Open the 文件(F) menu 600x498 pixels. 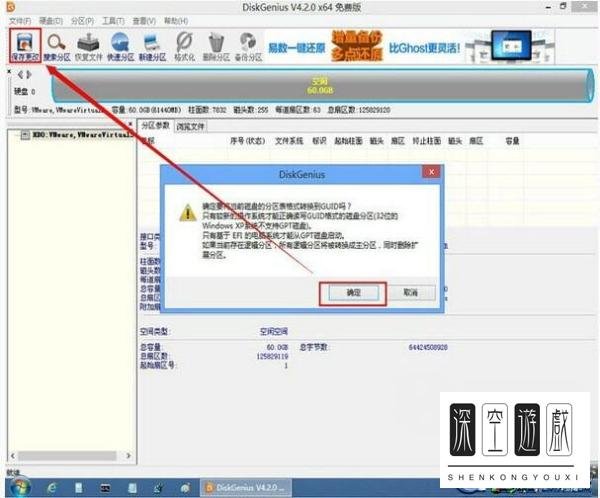pyautogui.click(x=20, y=20)
